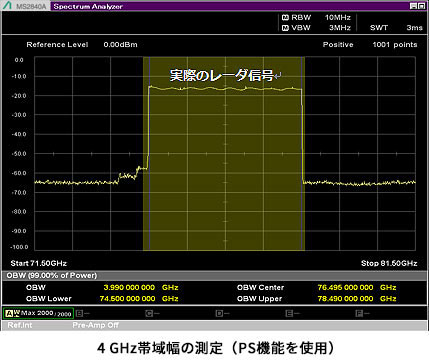
Task: Click the lower OBW marker line on the graph
Action: tap(149, 153)
